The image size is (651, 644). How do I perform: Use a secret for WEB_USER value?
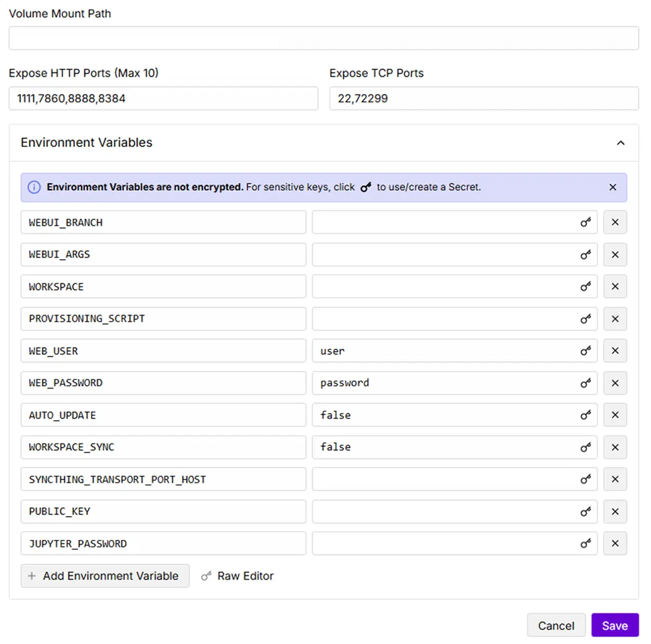[x=585, y=351]
